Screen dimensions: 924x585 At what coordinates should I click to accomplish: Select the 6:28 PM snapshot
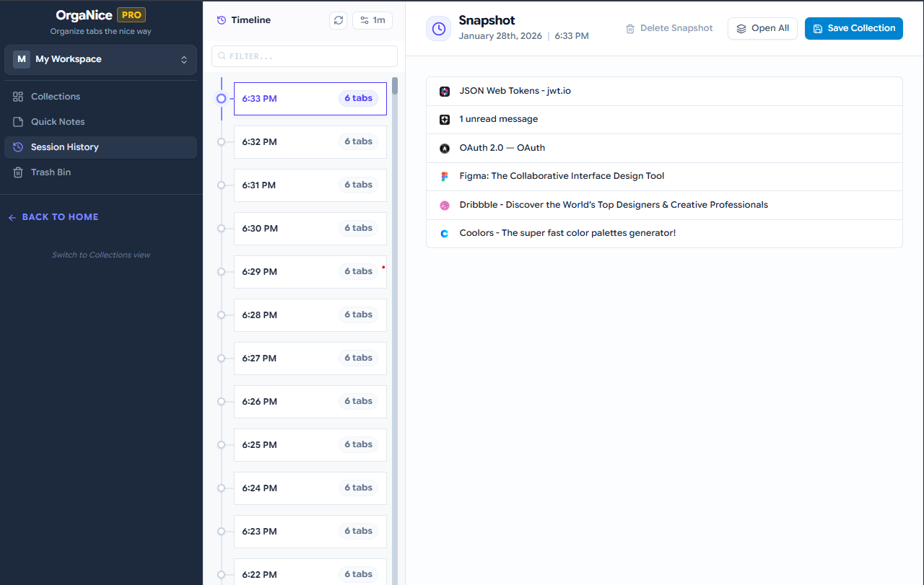(x=310, y=315)
